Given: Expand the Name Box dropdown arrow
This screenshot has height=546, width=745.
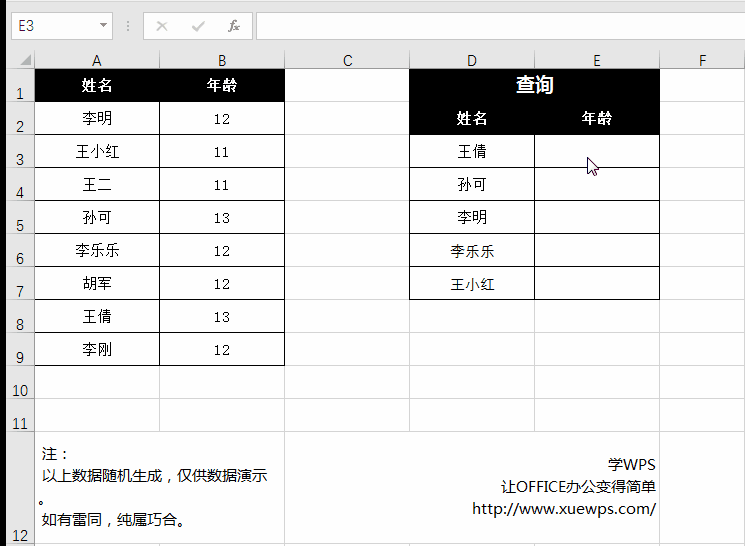Looking at the screenshot, I should (103, 25).
